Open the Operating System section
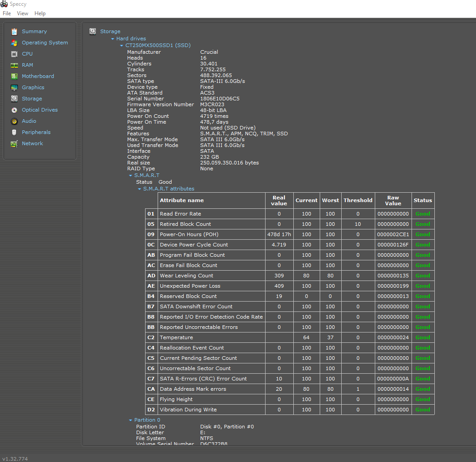Viewport: 476px width, 462px height. pyautogui.click(x=45, y=43)
